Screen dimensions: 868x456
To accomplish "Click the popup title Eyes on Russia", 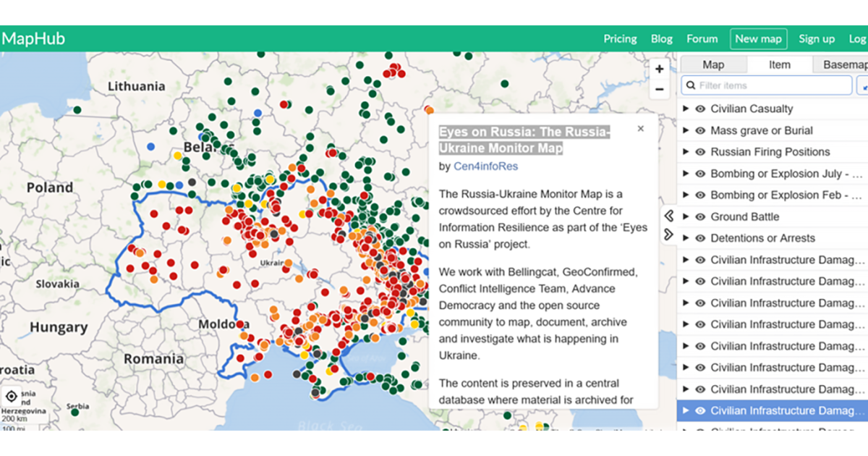I will click(x=525, y=140).
